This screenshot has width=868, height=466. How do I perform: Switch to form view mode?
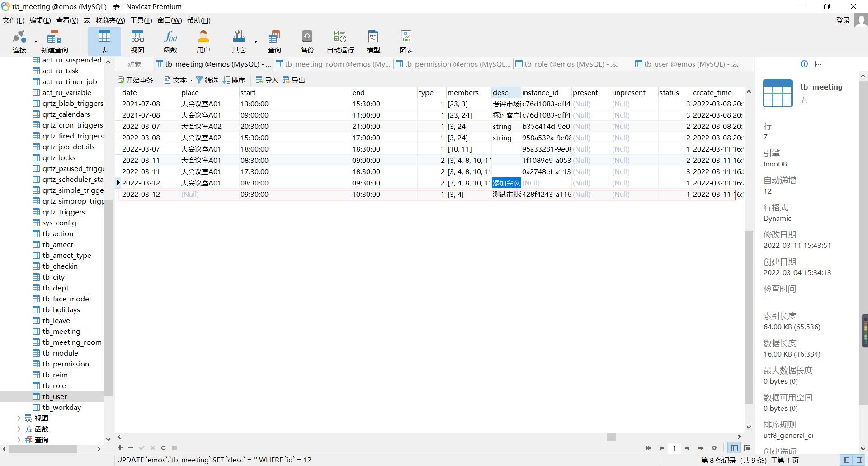(747, 448)
